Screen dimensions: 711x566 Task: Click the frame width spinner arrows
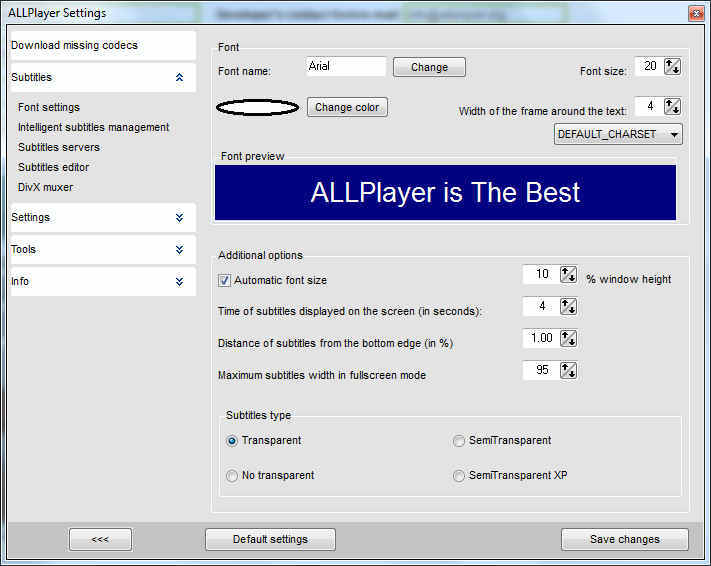[x=672, y=107]
